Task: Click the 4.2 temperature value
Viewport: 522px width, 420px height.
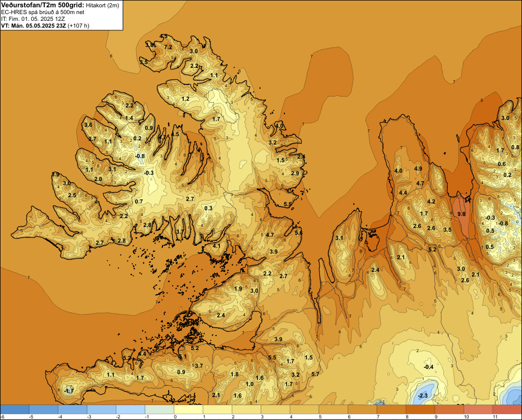Action: tap(431, 201)
